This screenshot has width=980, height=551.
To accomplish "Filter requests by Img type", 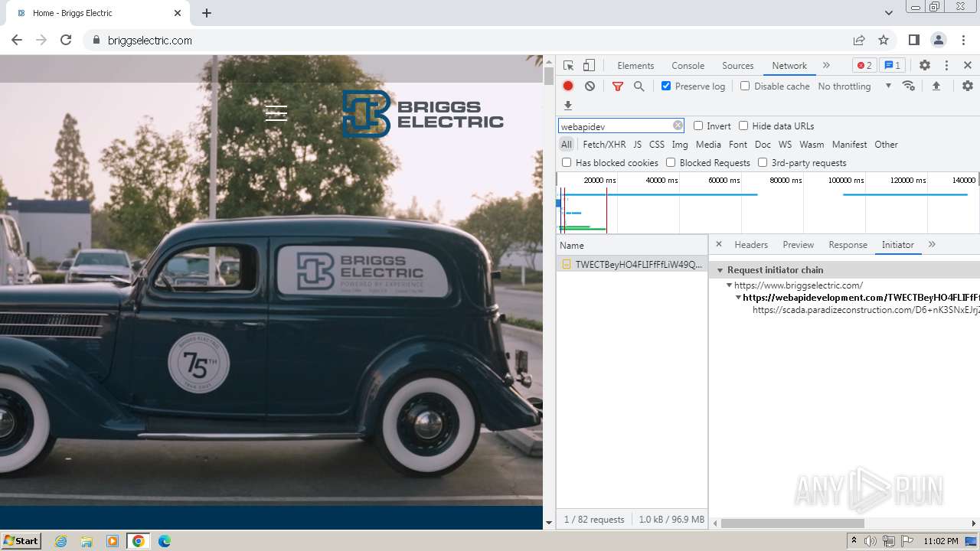I will pyautogui.click(x=680, y=144).
